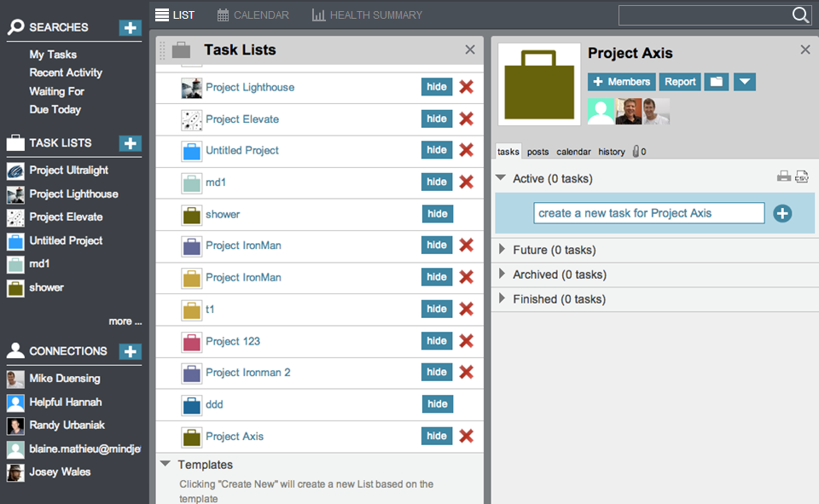Hide the Project 123 list
The height and width of the screenshot is (504, 819).
coord(437,340)
